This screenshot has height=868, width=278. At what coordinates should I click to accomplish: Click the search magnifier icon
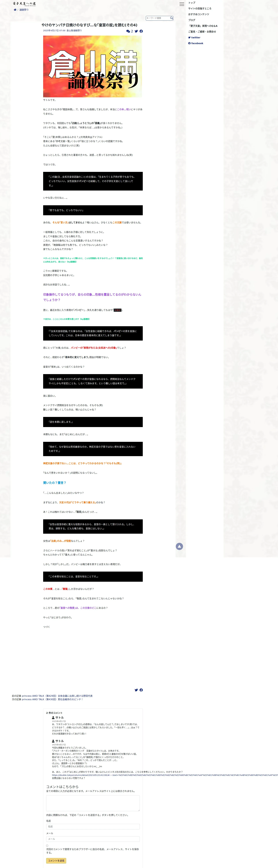pyautogui.click(x=171, y=18)
